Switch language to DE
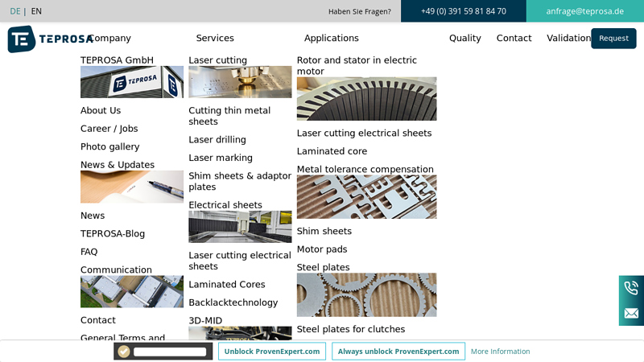Screen dimensions: 644x362 (15, 11)
